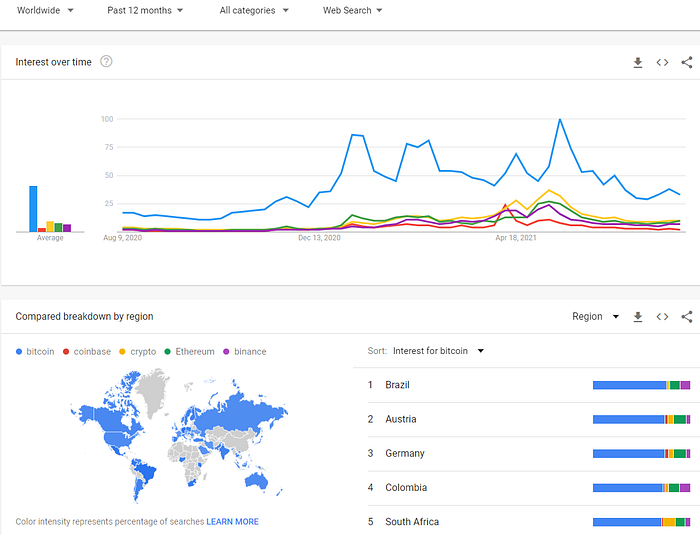
Task: Select the coinbase legend entry
Action: coord(87,351)
